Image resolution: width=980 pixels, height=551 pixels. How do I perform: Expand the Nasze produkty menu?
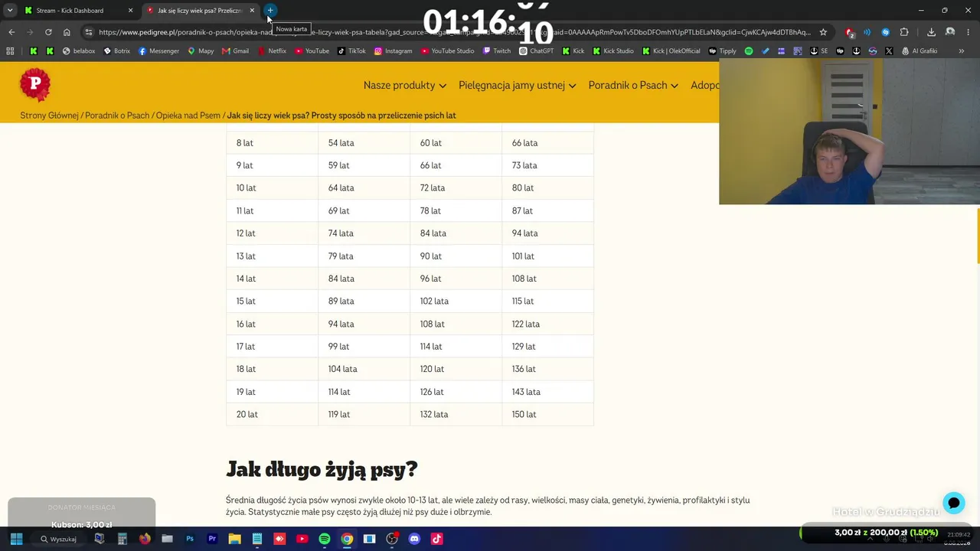pyautogui.click(x=404, y=85)
